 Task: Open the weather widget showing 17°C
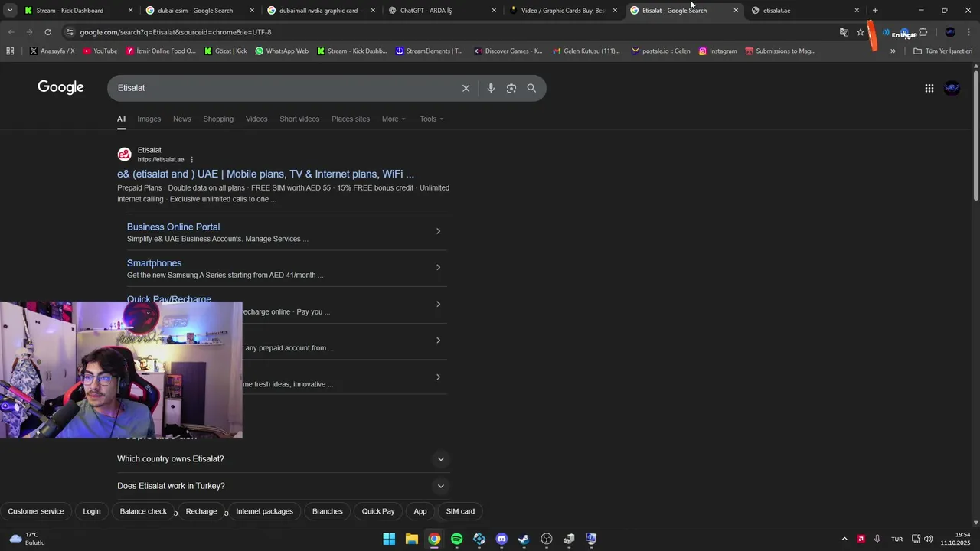pos(27,539)
